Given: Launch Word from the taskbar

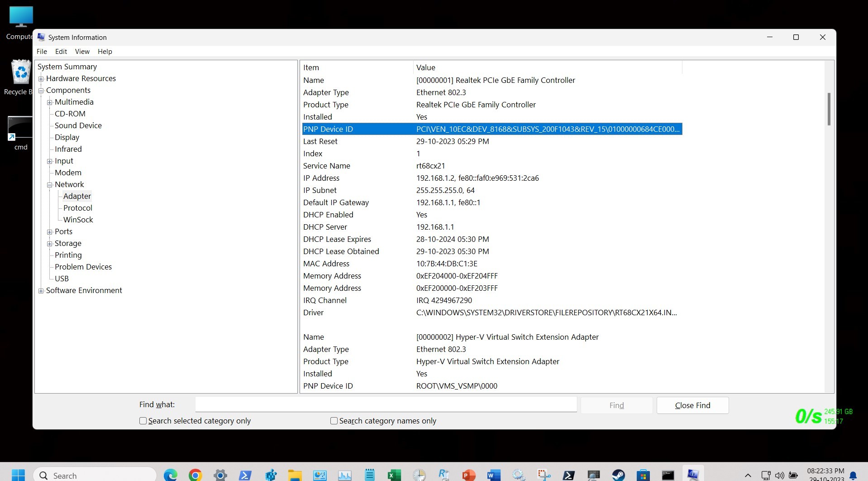Looking at the screenshot, I should click(494, 475).
